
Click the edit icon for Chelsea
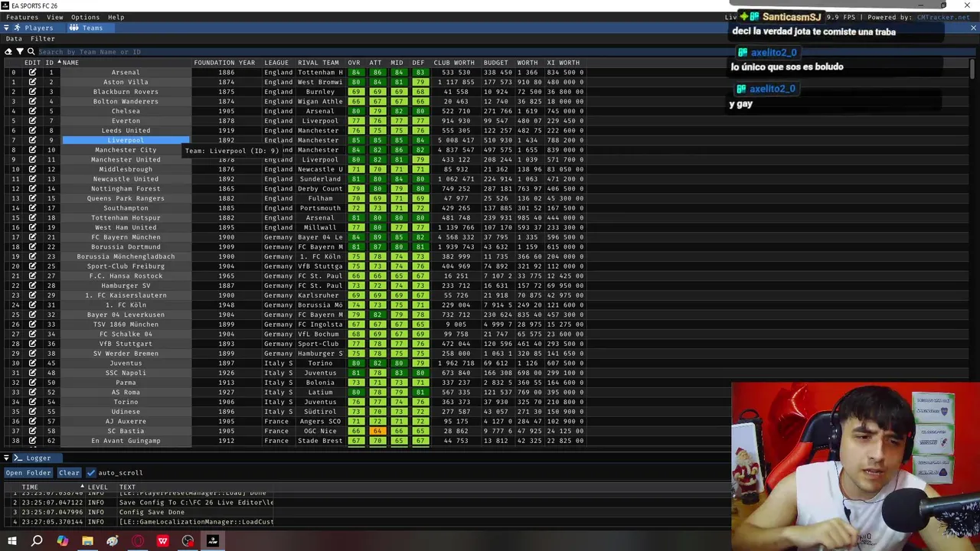(x=32, y=111)
